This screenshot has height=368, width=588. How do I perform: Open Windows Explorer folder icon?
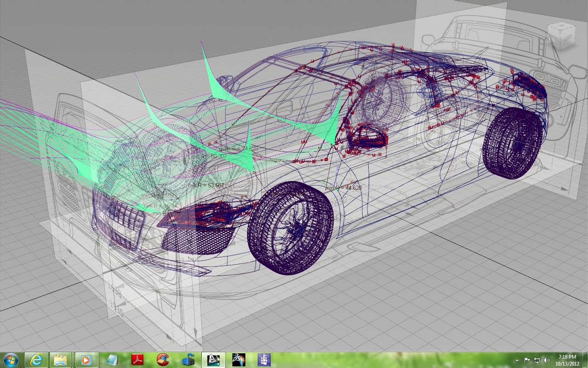(61, 359)
